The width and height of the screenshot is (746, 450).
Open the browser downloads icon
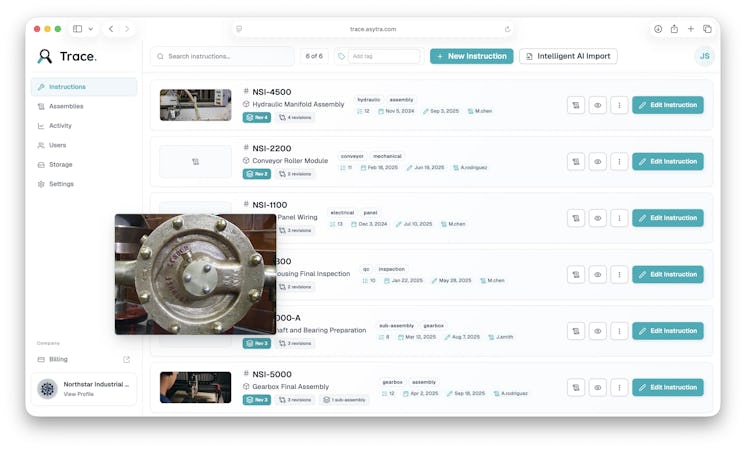[x=658, y=29]
